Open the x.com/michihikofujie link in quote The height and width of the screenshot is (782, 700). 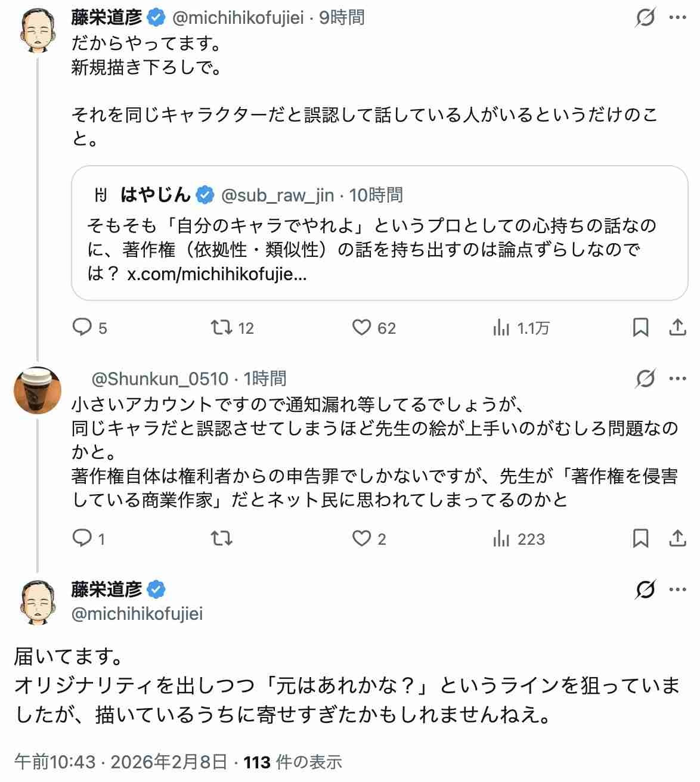point(217,274)
